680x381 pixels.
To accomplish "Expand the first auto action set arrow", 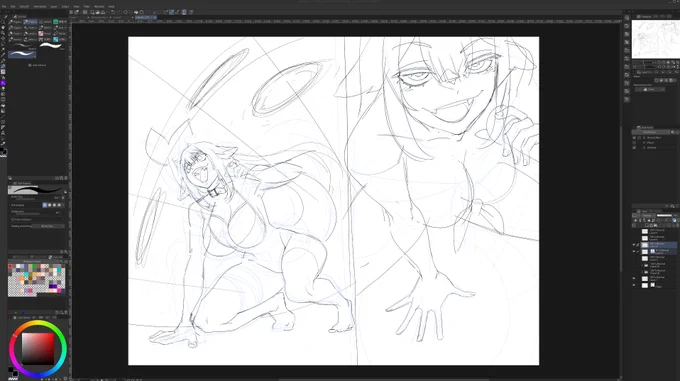I will pyautogui.click(x=644, y=137).
